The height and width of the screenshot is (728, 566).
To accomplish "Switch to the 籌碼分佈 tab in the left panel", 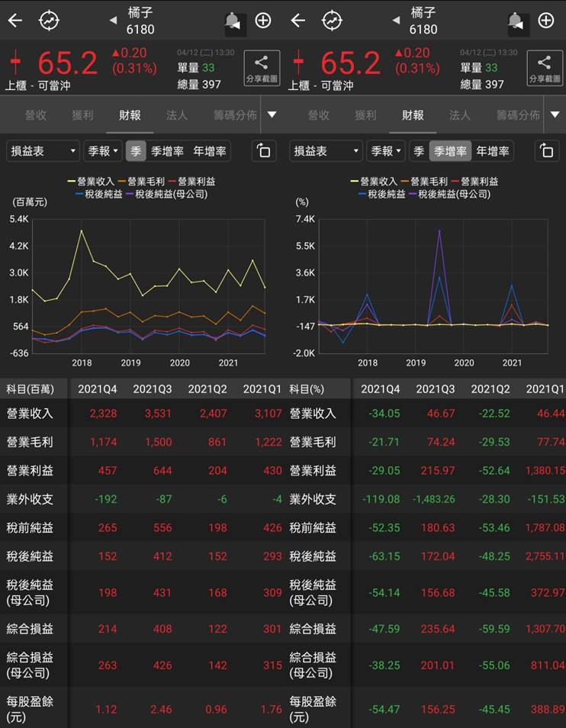I will click(x=235, y=115).
